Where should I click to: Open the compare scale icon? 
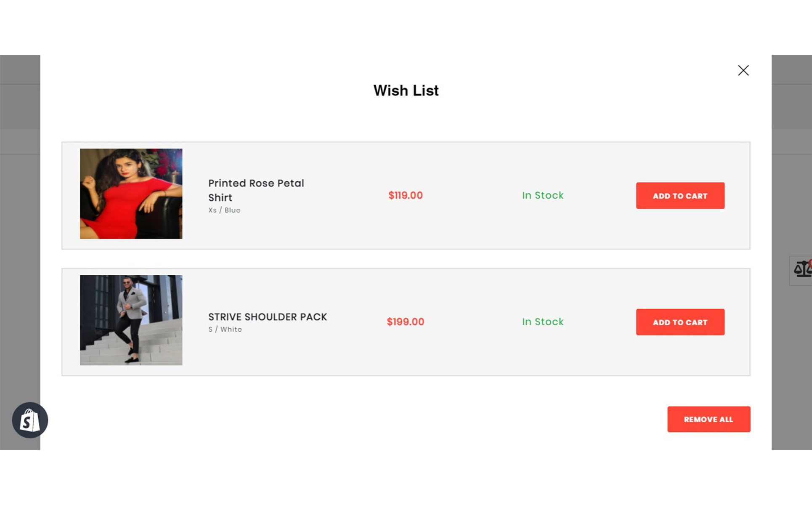(802, 270)
